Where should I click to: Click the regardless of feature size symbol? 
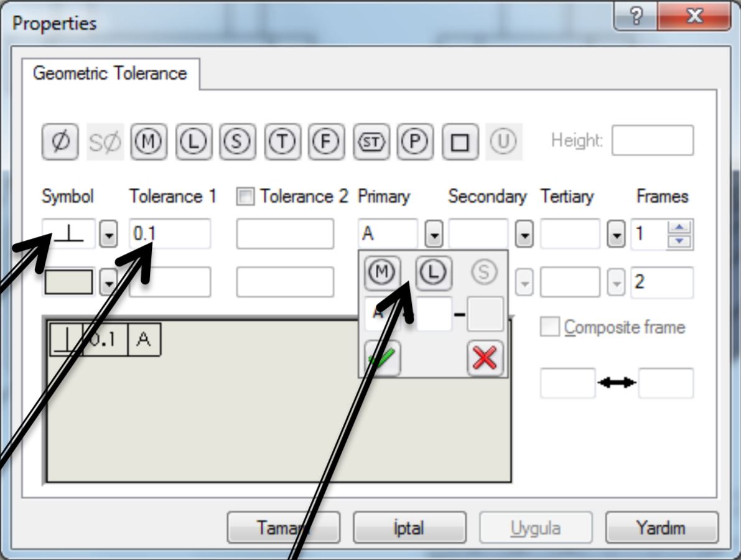(236, 141)
